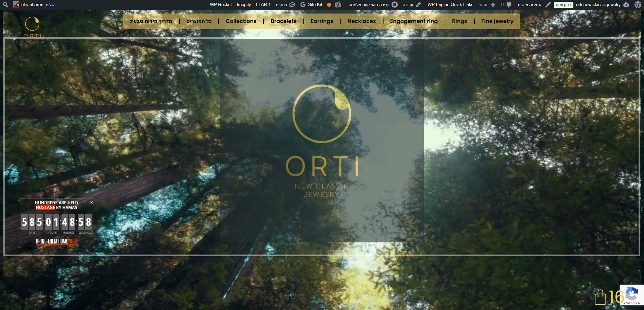Click the Elementor edit circle icon
Image resolution: width=644 pixels, height=310 pixels.
click(x=395, y=5)
